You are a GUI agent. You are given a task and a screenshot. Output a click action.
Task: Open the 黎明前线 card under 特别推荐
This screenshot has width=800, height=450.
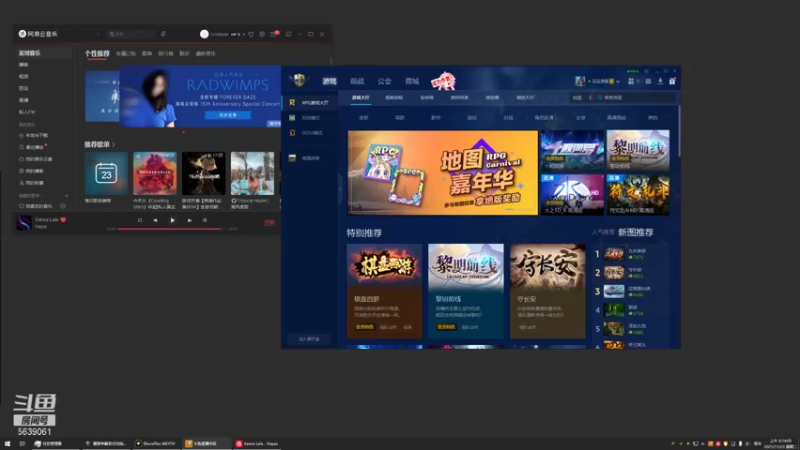(x=466, y=291)
